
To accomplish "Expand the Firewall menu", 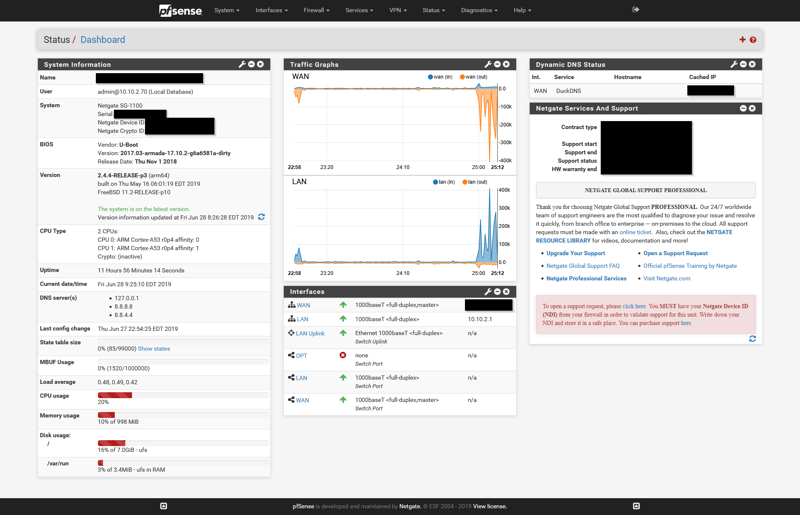I will click(x=316, y=10).
